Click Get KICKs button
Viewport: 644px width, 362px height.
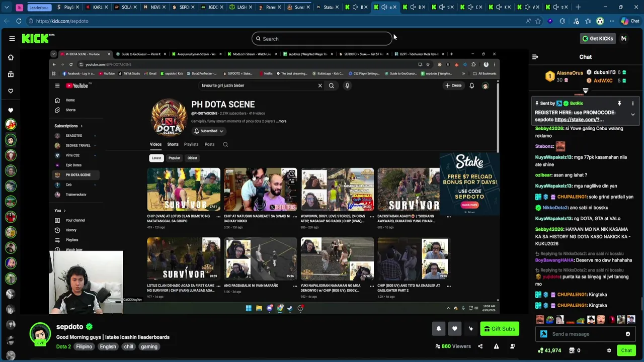click(598, 39)
